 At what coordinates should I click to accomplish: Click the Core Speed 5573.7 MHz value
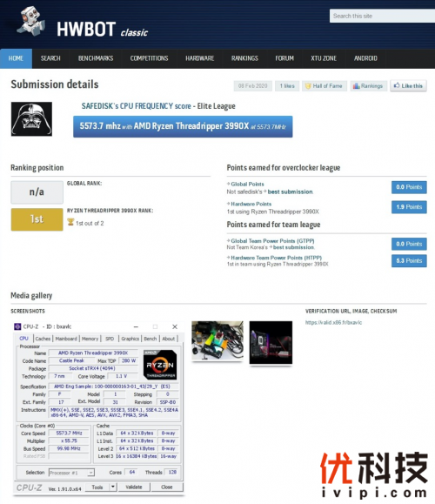tap(69, 433)
